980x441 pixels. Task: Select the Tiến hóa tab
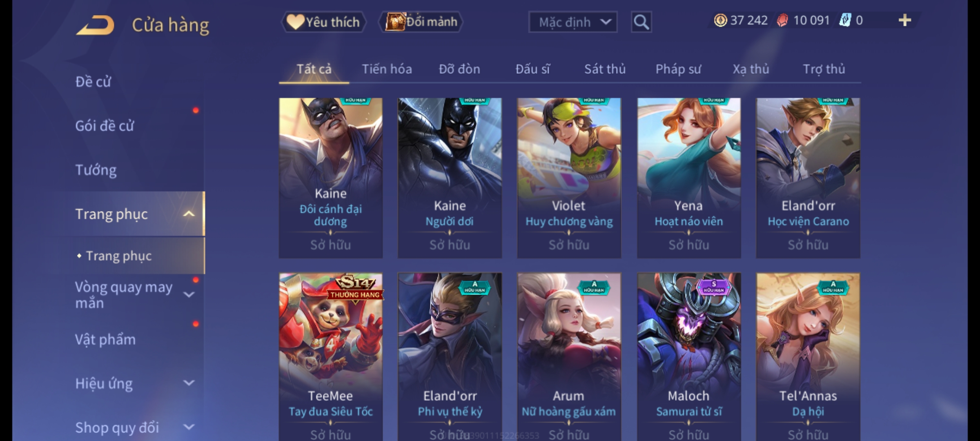387,69
